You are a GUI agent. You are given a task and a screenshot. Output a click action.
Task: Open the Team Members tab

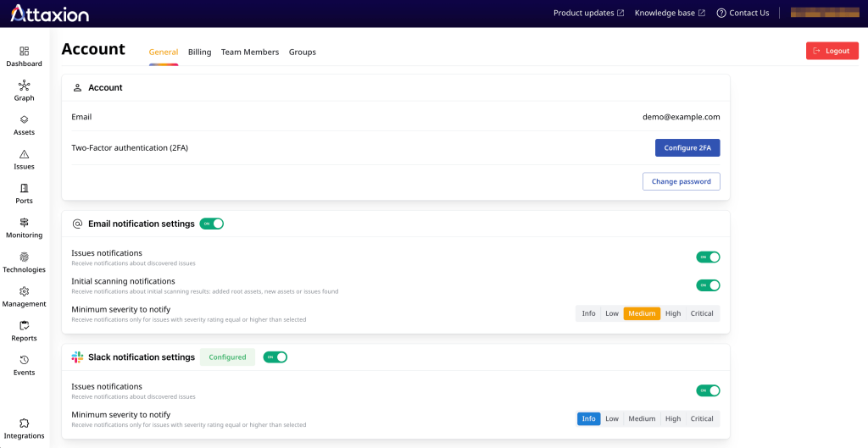click(250, 52)
